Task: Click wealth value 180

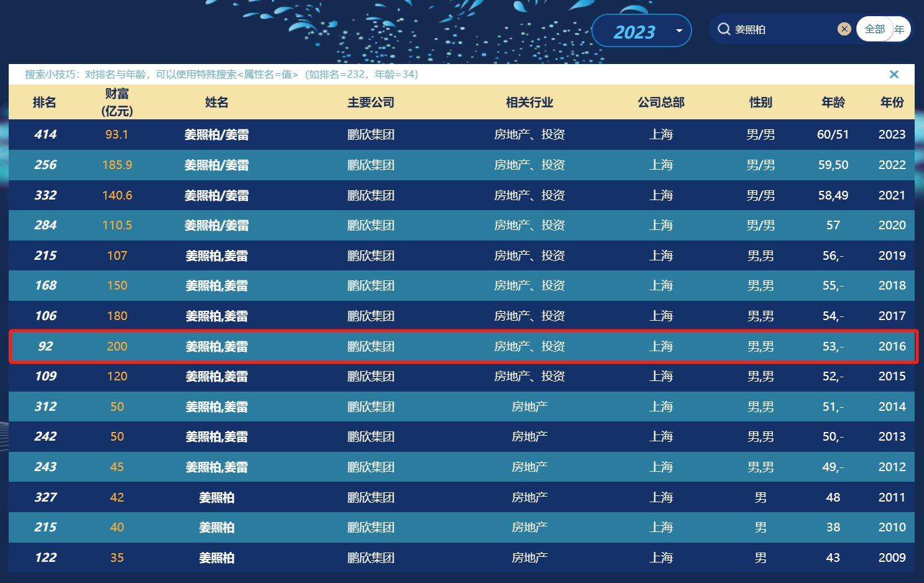Action: click(x=117, y=316)
